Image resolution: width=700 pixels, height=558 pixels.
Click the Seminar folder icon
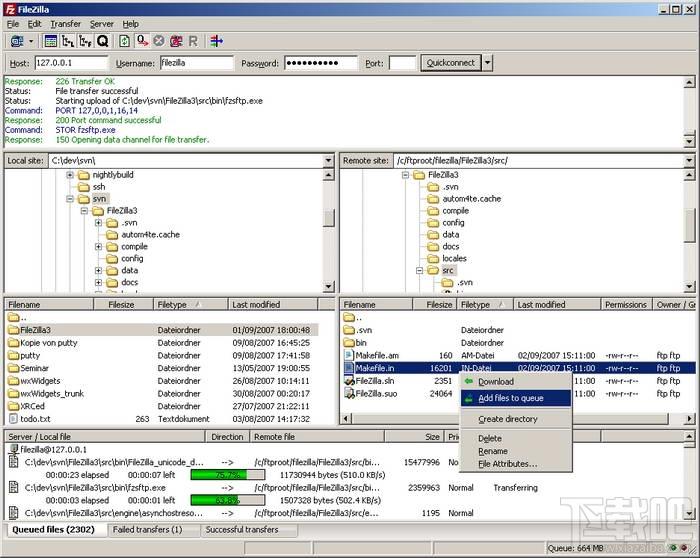tap(13, 368)
